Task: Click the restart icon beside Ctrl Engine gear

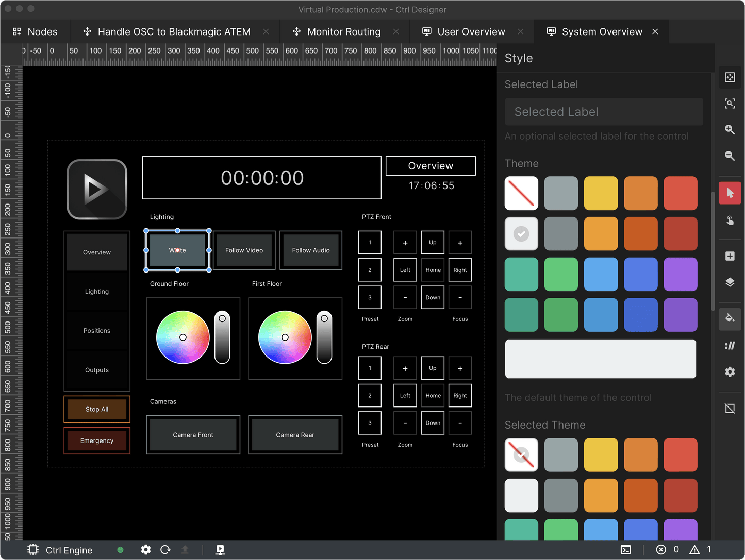Action: pyautogui.click(x=165, y=550)
